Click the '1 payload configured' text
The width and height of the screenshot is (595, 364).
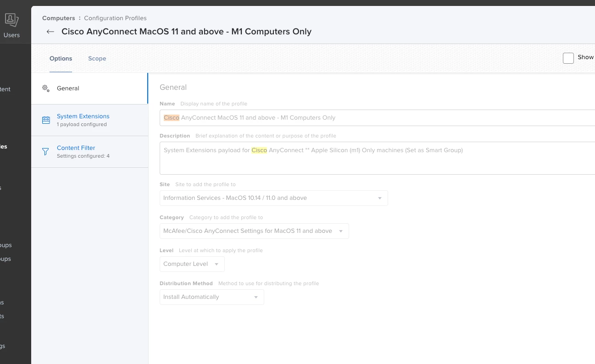point(82,124)
